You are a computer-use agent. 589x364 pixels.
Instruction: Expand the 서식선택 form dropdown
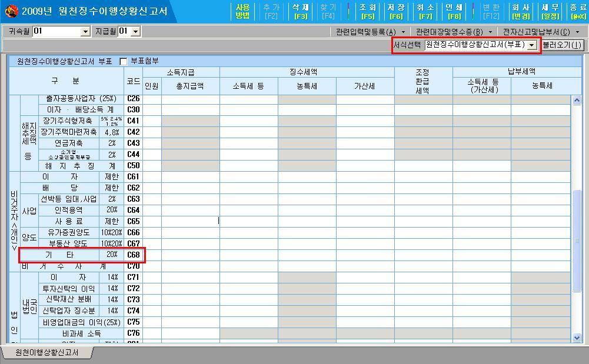[x=531, y=45]
